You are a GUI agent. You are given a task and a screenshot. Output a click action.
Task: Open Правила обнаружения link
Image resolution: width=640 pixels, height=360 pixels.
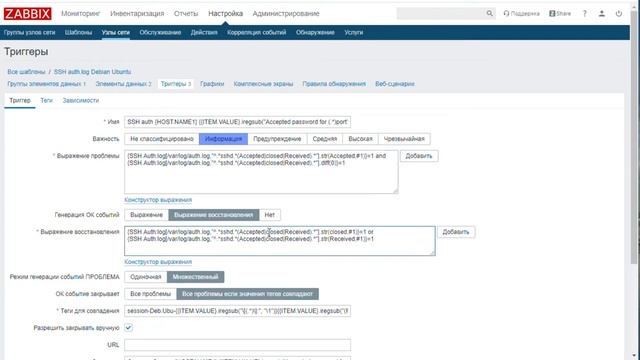click(334, 84)
